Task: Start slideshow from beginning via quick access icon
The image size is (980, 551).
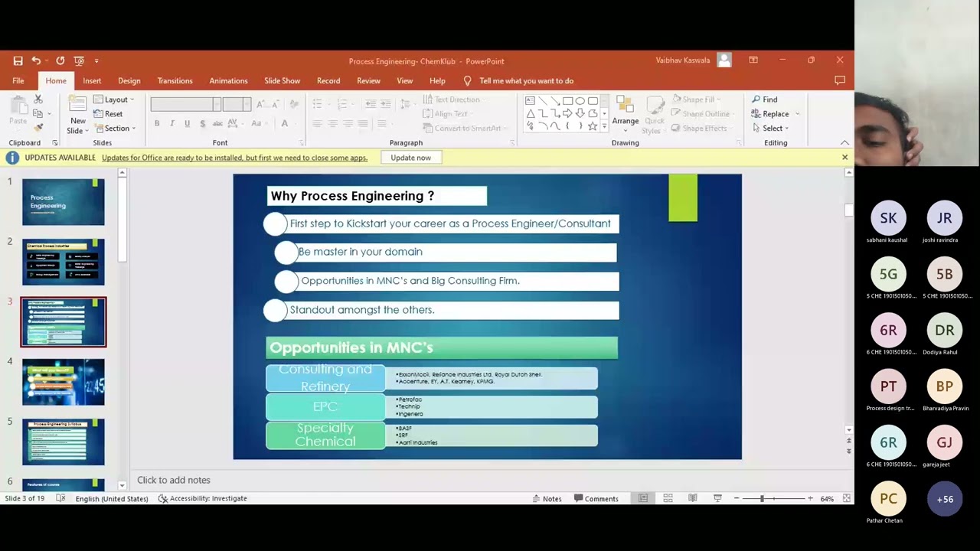Action: point(78,60)
